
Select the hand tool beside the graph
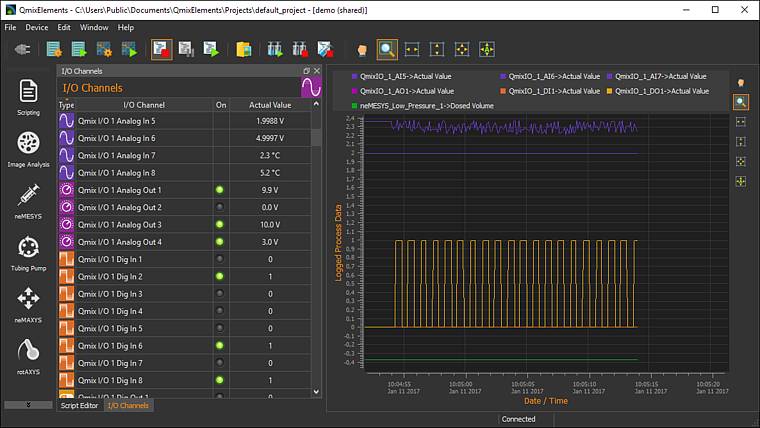click(x=741, y=83)
